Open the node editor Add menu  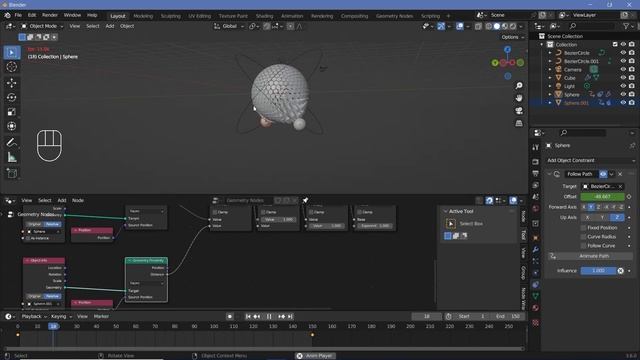[x=62, y=200]
